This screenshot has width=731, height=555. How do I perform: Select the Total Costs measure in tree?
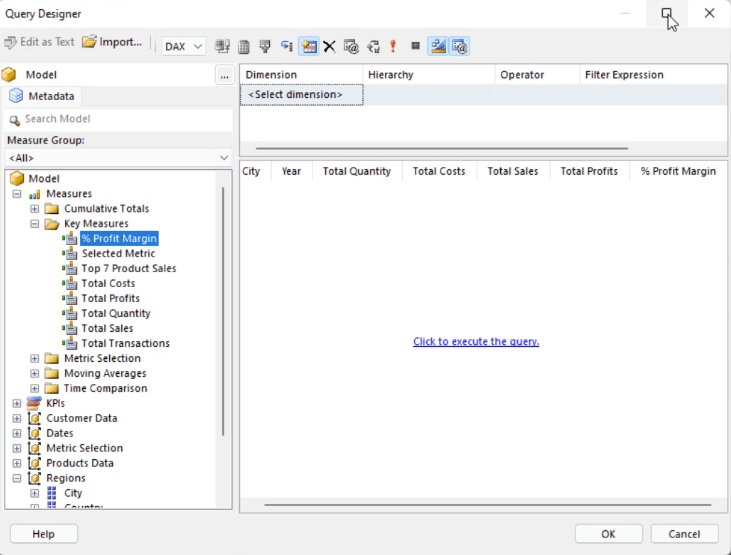[x=108, y=283]
